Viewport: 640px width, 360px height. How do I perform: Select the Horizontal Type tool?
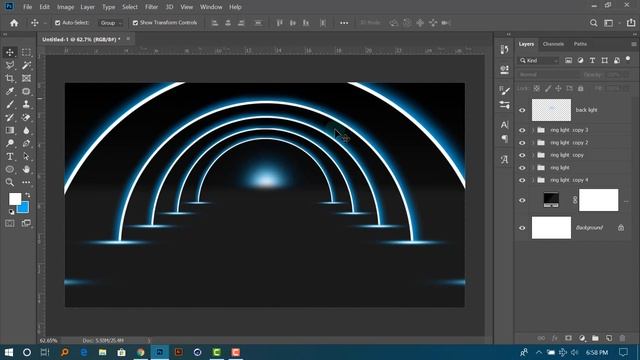pyautogui.click(x=10, y=156)
